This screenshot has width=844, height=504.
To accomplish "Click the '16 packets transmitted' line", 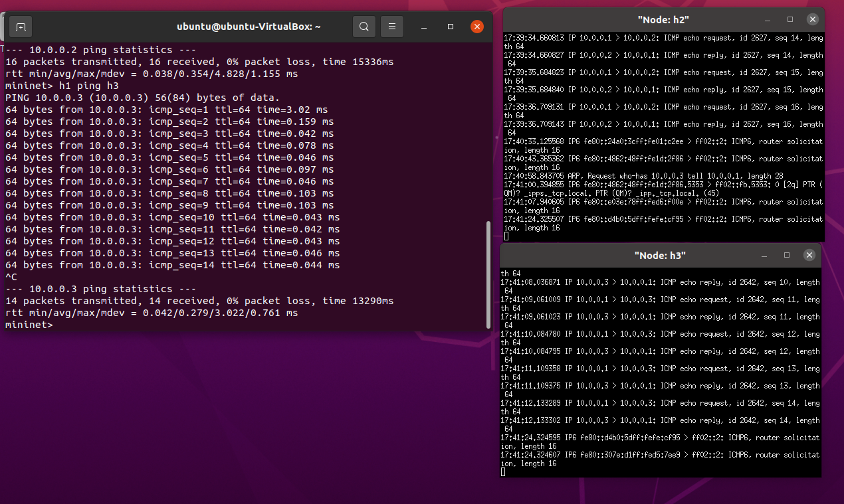I will tap(199, 62).
